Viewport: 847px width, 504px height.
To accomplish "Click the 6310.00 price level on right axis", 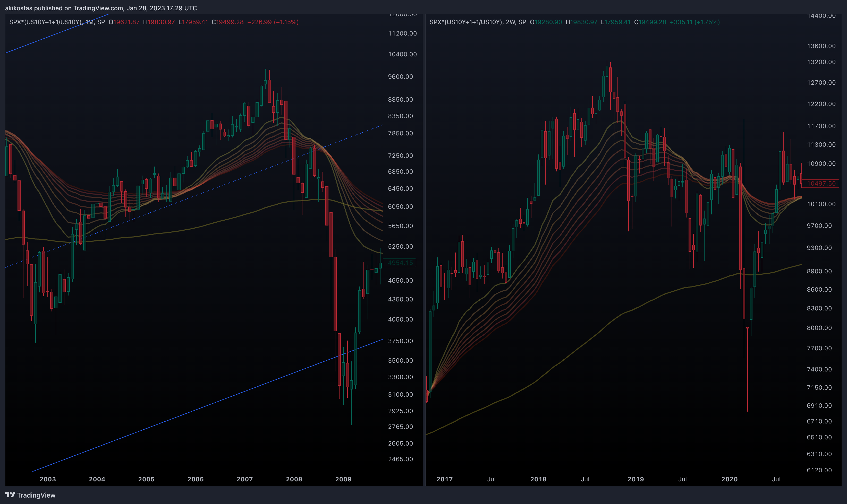I will 819,454.
